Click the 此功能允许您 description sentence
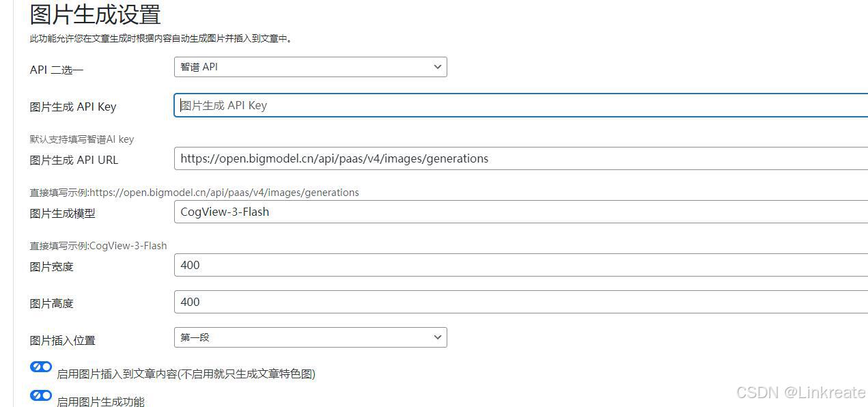Image resolution: width=868 pixels, height=407 pixels. [x=162, y=39]
